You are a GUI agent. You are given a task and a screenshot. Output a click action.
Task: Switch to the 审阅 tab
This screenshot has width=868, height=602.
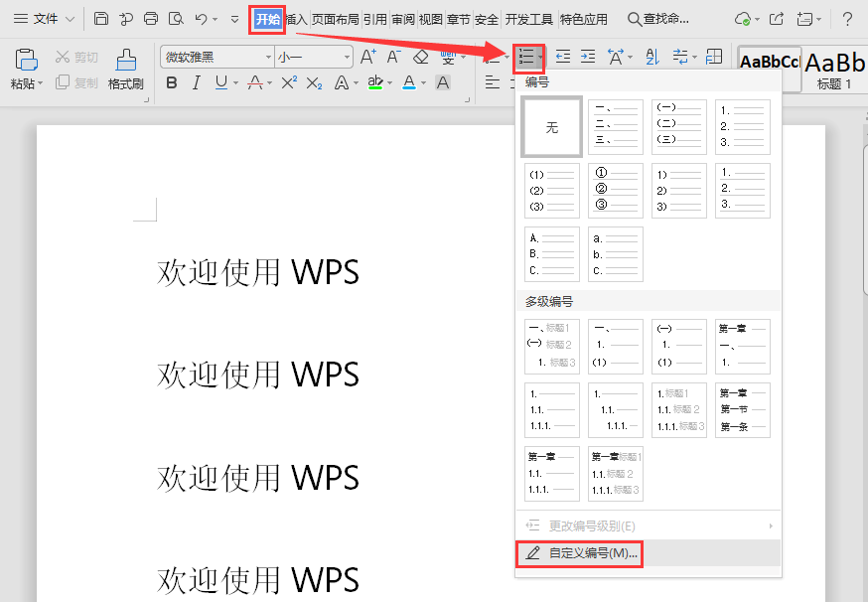[x=403, y=20]
